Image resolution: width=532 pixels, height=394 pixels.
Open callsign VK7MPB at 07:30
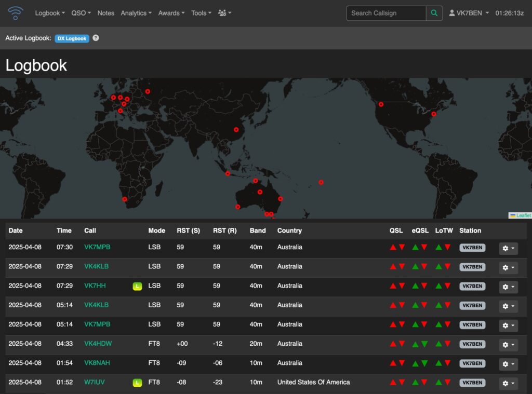point(97,247)
